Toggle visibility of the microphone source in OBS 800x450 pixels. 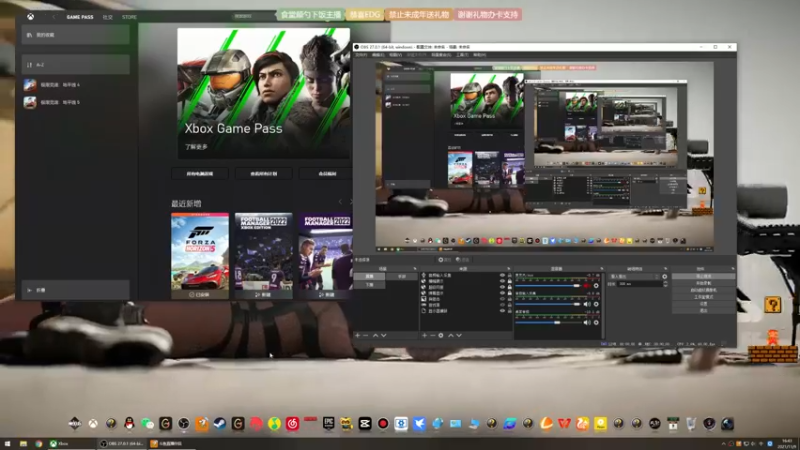502,276
